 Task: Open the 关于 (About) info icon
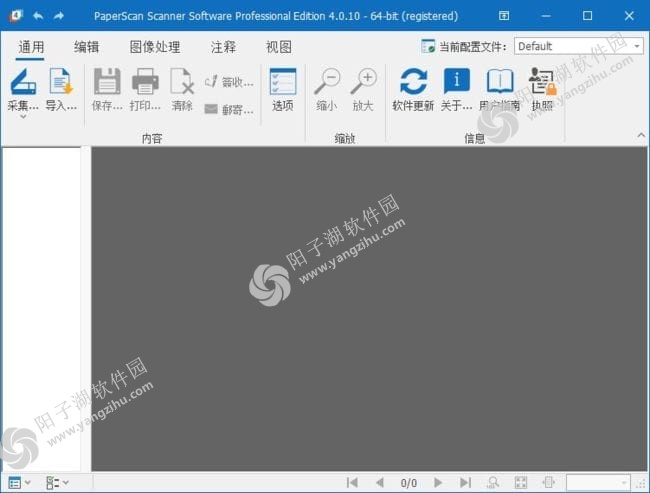(456, 82)
